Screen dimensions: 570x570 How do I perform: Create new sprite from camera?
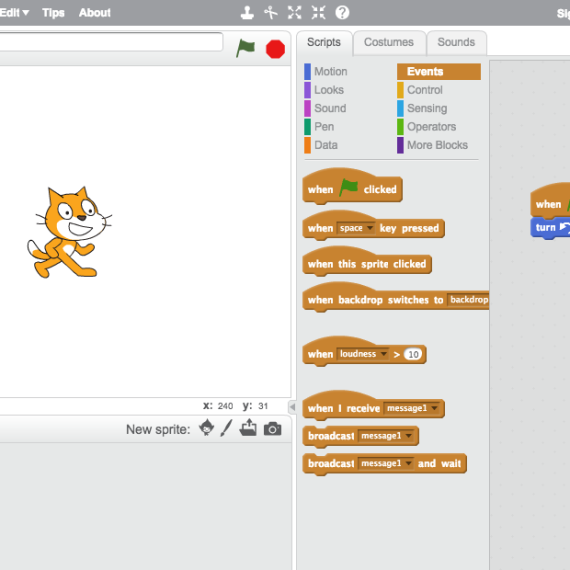click(x=273, y=429)
